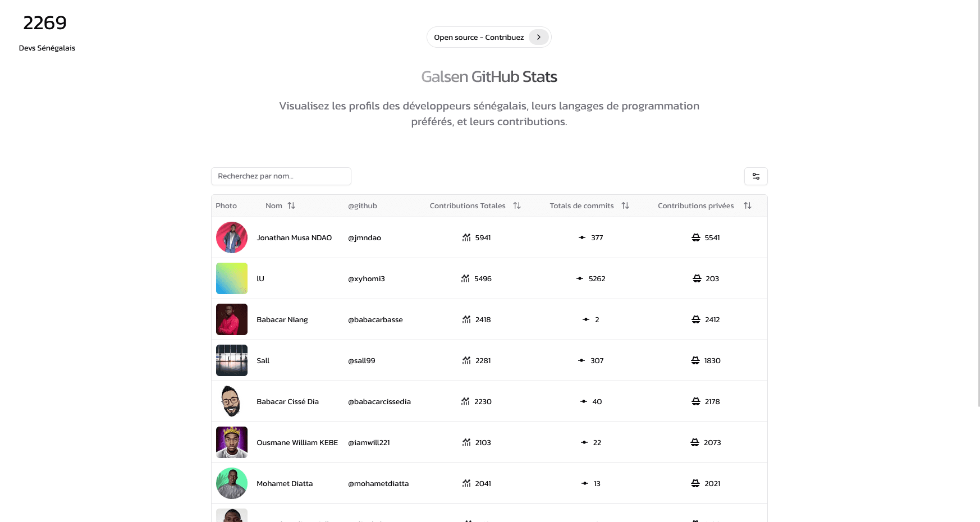980x522 pixels.
Task: Click the @iamwill221 handle
Action: [x=369, y=443]
